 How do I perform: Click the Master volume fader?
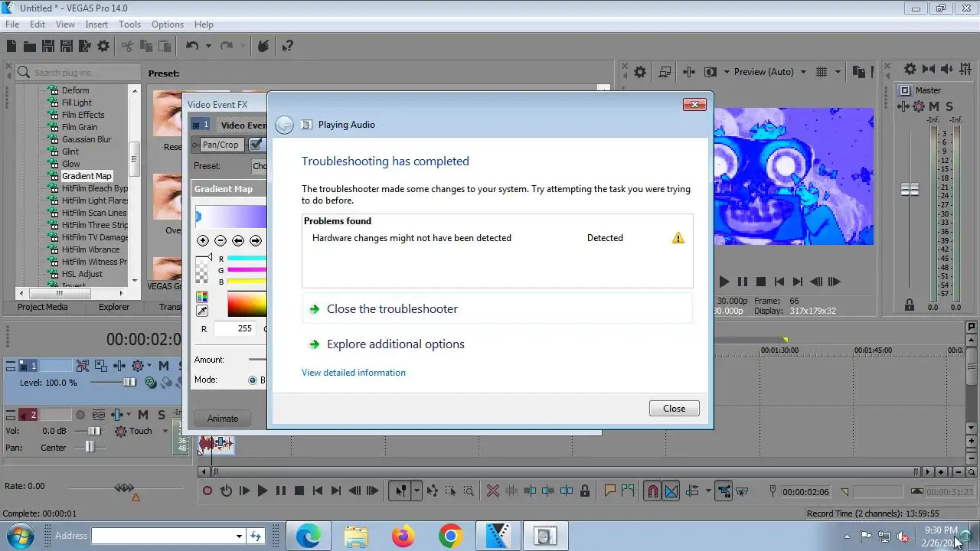(x=910, y=189)
